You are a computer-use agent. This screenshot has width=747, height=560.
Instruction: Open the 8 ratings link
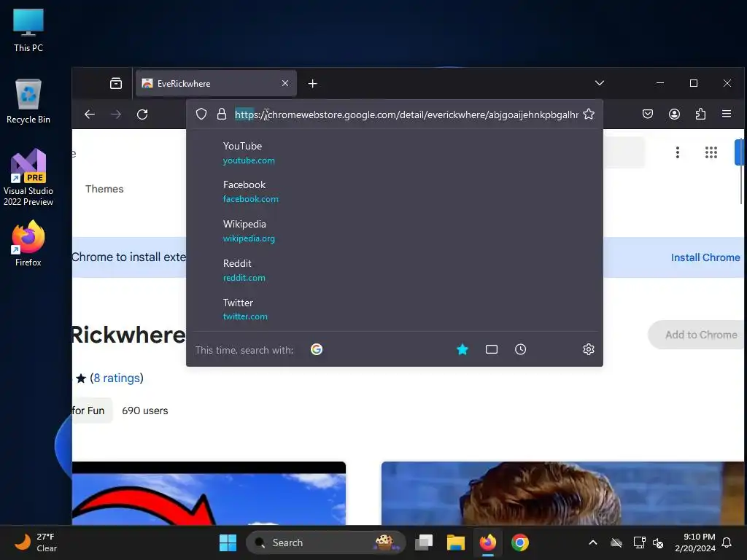[x=117, y=378]
